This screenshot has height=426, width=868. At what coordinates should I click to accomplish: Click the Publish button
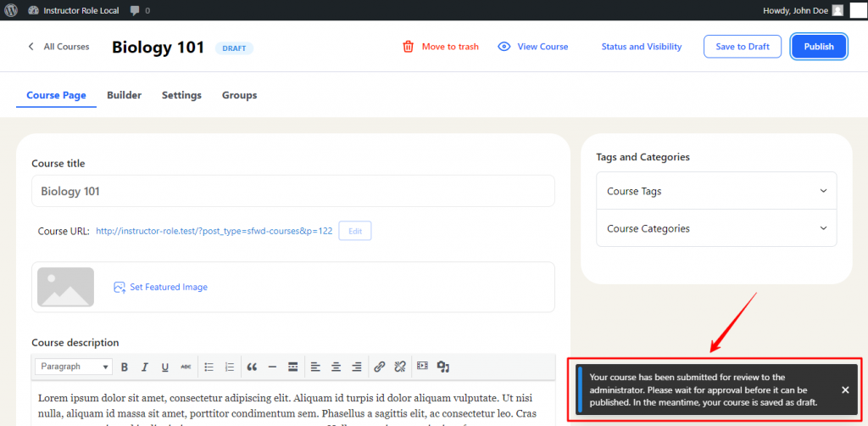pos(818,47)
